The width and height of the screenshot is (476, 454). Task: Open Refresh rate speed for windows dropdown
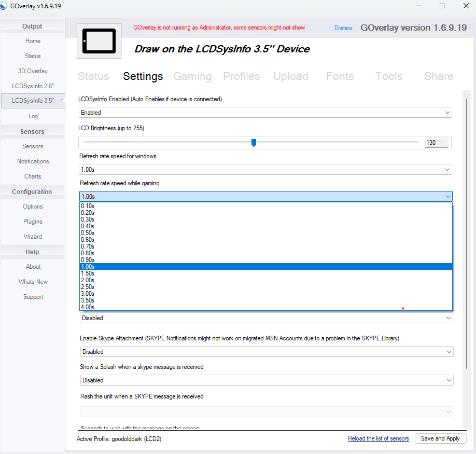tap(265, 170)
